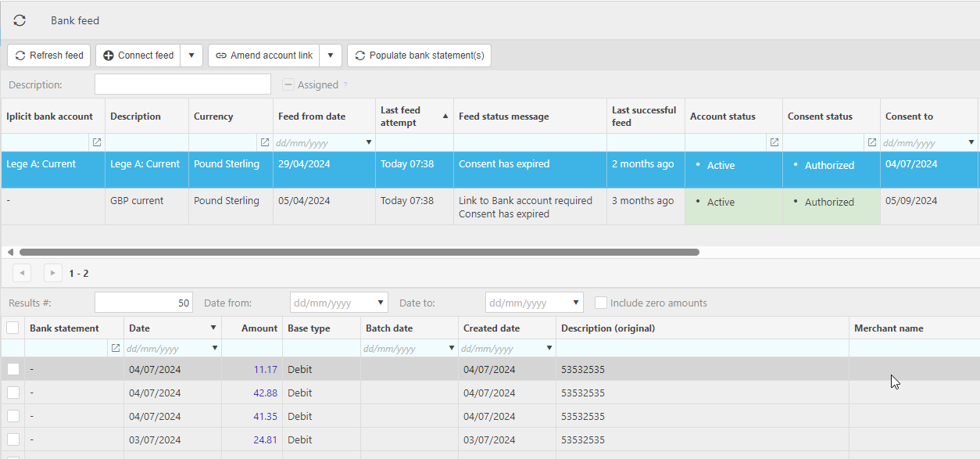Sort by Last successful feed column header
The image size is (980, 459).
coord(646,117)
